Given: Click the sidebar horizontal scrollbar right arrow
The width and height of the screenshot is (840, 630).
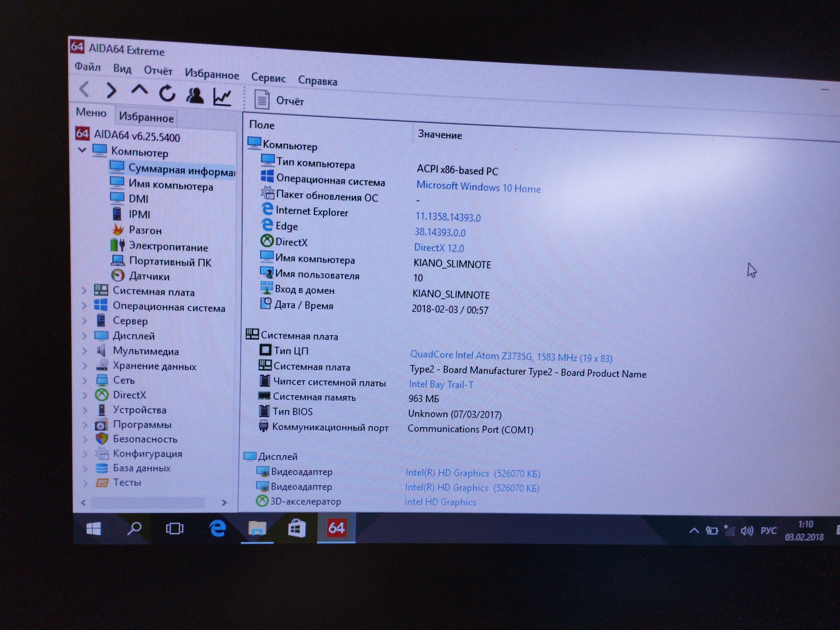Looking at the screenshot, I should click(224, 503).
